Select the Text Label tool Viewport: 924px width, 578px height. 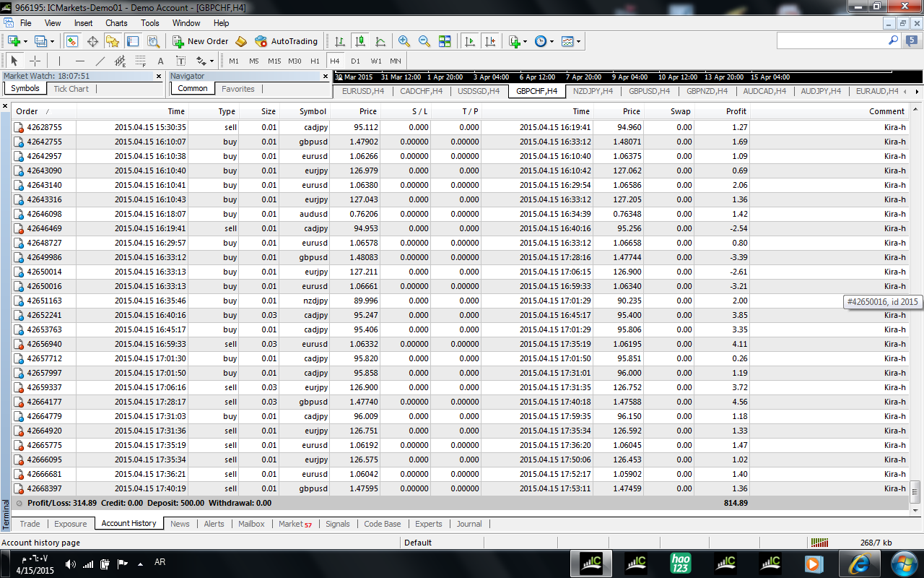(x=181, y=61)
